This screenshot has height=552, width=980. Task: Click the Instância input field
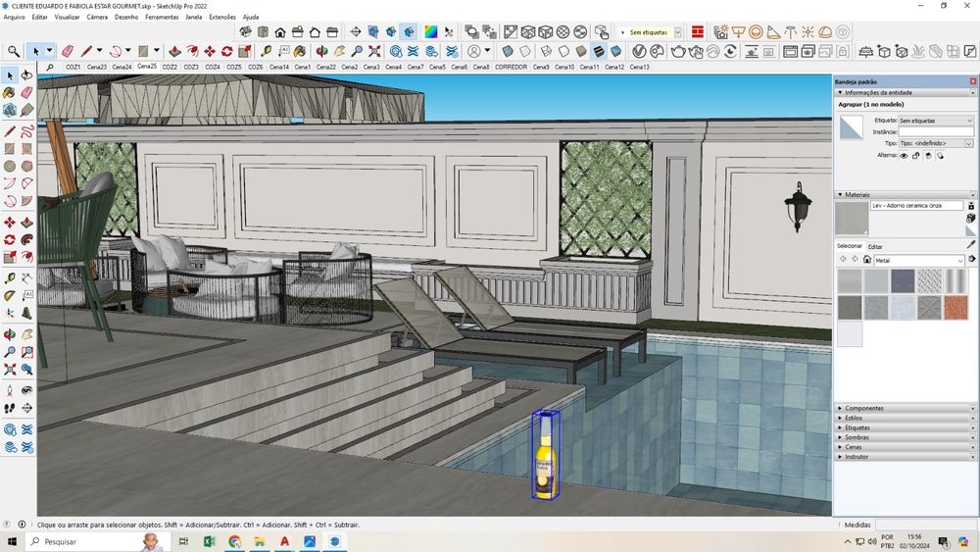[936, 131]
